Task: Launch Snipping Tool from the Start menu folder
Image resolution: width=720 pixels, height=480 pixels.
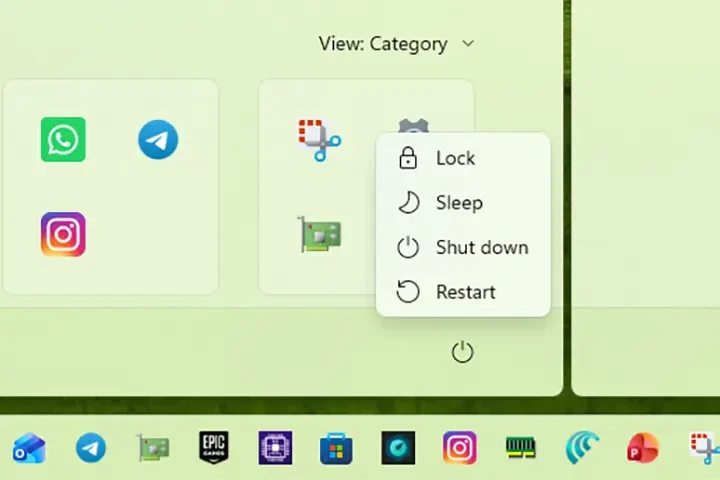Action: pyautogui.click(x=320, y=140)
